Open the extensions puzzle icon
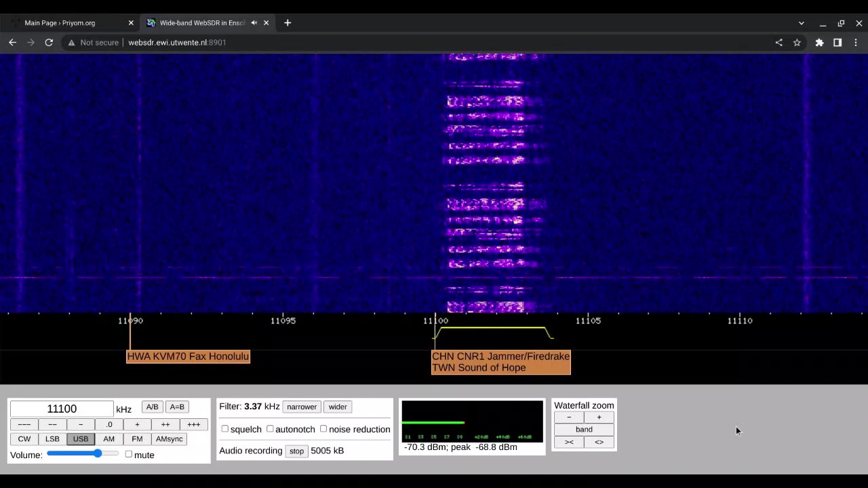 (819, 42)
